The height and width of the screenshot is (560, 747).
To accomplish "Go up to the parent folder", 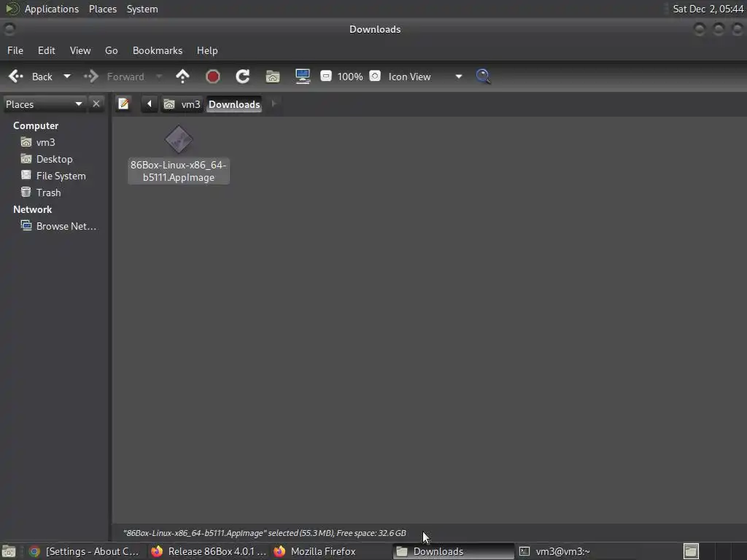I will pos(182,76).
